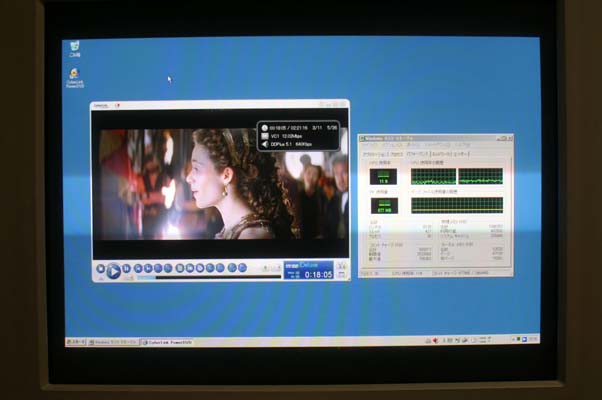Click the large Play button in PowerDVD
Viewport: 602px width, 400px height.
[113, 271]
